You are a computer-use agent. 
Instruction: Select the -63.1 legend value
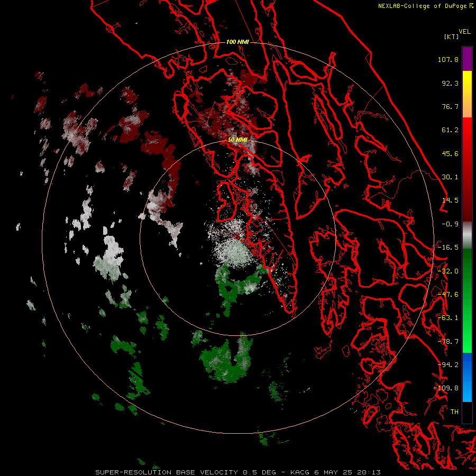tap(448, 318)
